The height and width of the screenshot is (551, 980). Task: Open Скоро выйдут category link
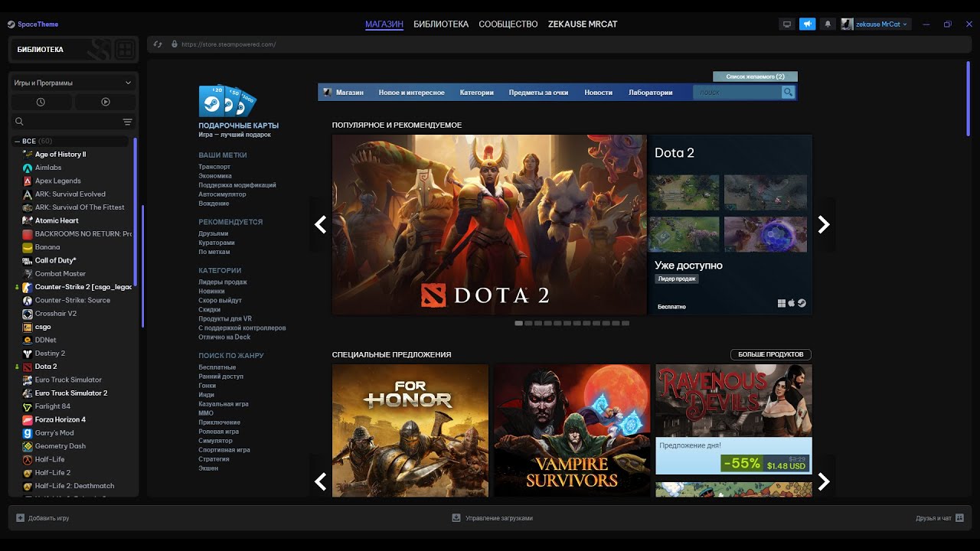coord(220,301)
